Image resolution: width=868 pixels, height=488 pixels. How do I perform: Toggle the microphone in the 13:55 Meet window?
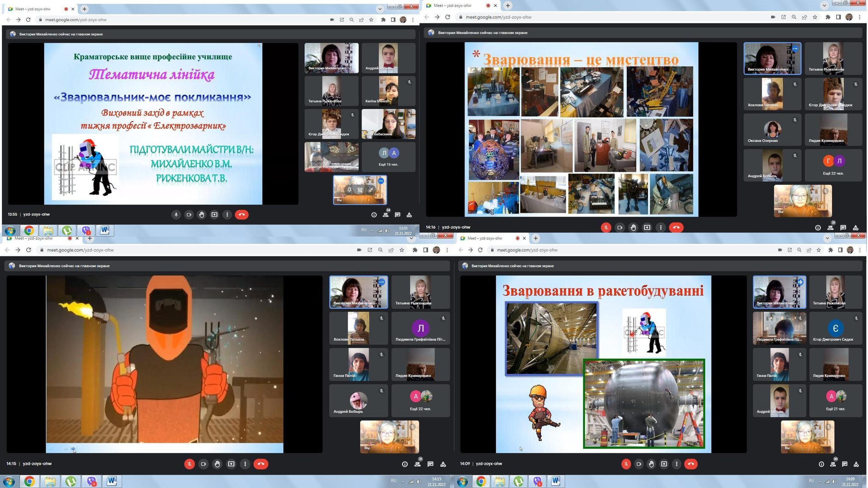(x=176, y=215)
